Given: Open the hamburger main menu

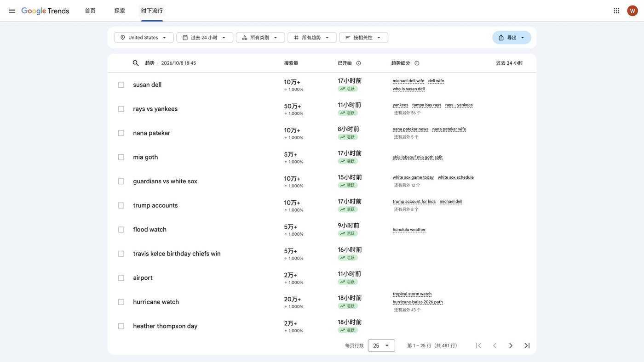Looking at the screenshot, I should pyautogui.click(x=12, y=11).
